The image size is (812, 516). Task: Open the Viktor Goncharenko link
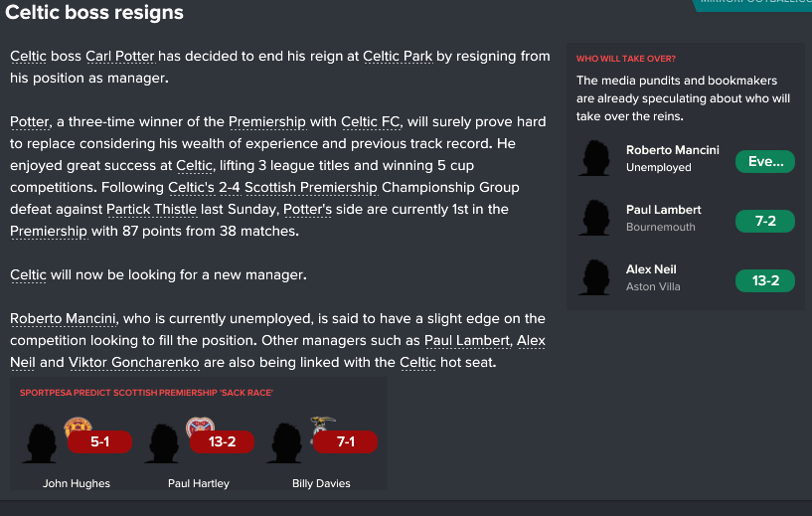coord(133,362)
